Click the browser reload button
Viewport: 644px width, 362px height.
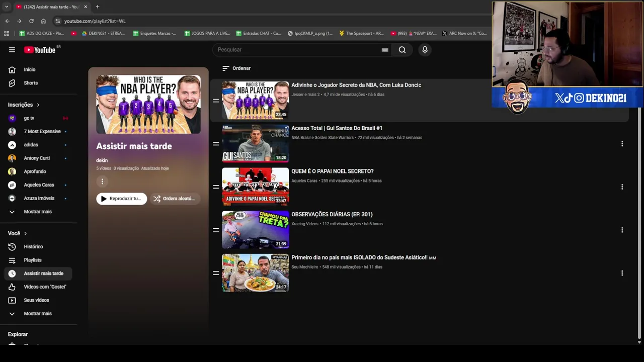31,21
